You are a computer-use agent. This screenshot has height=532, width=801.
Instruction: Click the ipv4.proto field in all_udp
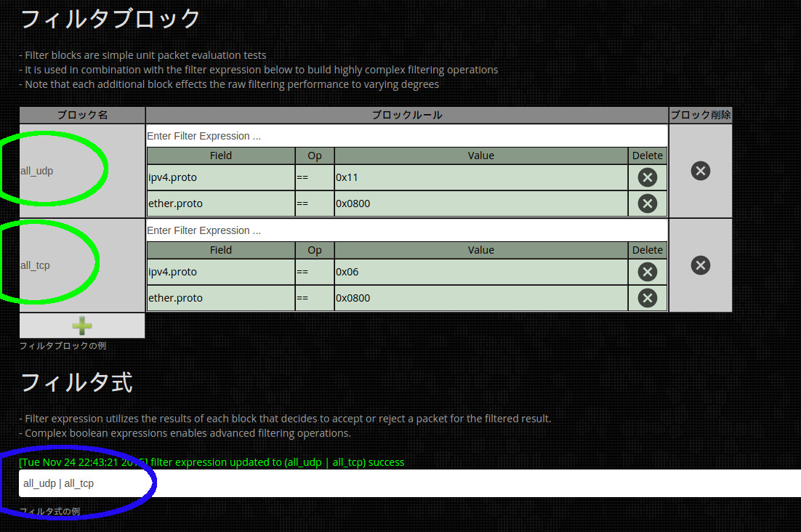coord(220,177)
